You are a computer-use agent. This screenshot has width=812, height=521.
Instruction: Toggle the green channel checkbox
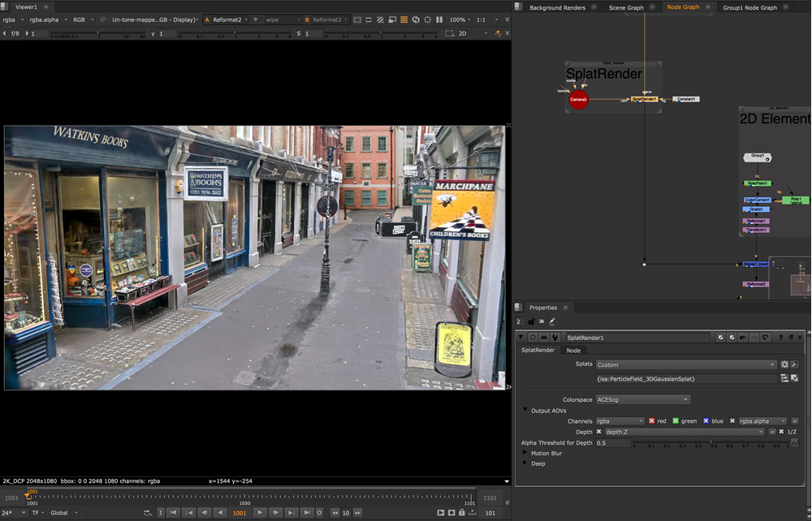(x=676, y=421)
